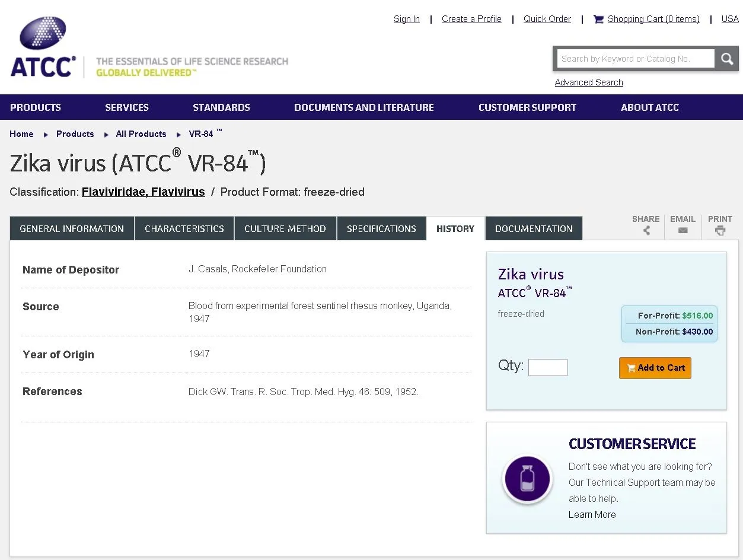Click the Qty input field
Screen dimensions: 743x560
(547, 367)
